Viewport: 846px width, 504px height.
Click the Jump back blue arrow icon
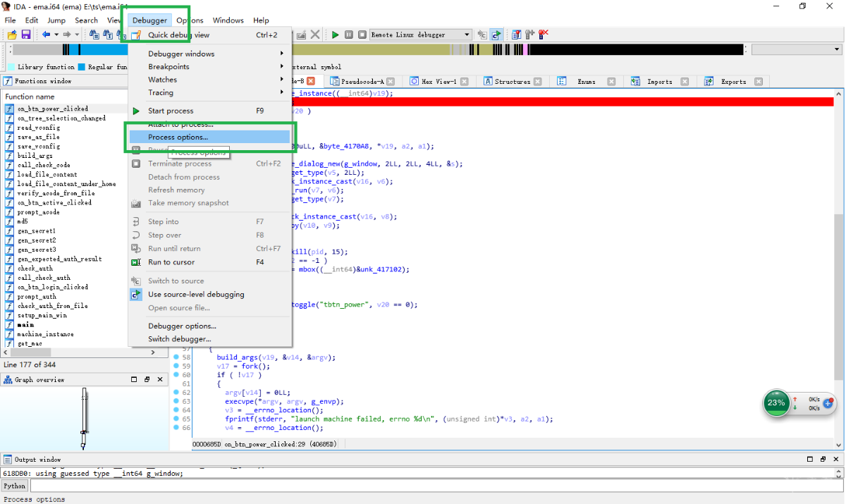[46, 35]
